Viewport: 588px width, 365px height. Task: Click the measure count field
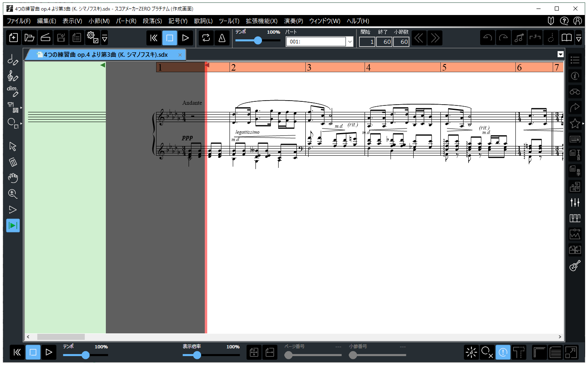coord(401,41)
